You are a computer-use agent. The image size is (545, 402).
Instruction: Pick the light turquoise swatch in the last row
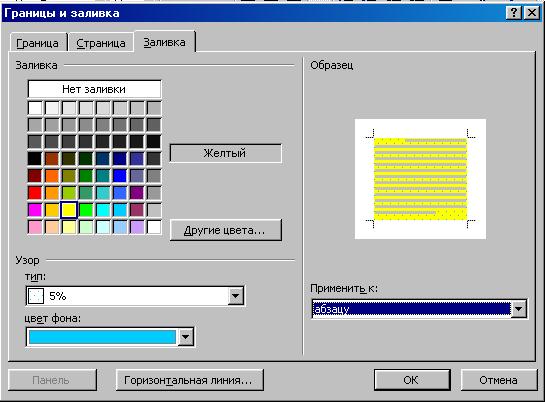coord(103,227)
